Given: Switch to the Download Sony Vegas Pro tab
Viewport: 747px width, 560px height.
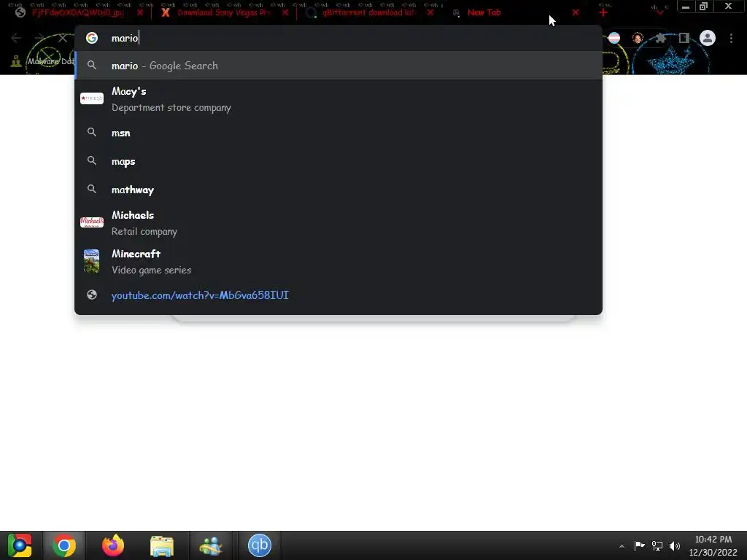Looking at the screenshot, I should (224, 13).
